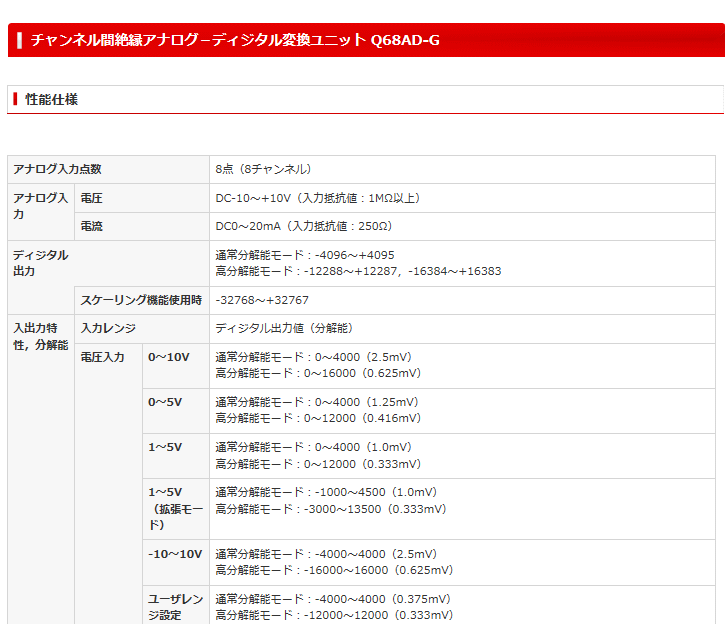Select the 0～4000（1.0mV）line
The image size is (725, 624).
point(313,447)
